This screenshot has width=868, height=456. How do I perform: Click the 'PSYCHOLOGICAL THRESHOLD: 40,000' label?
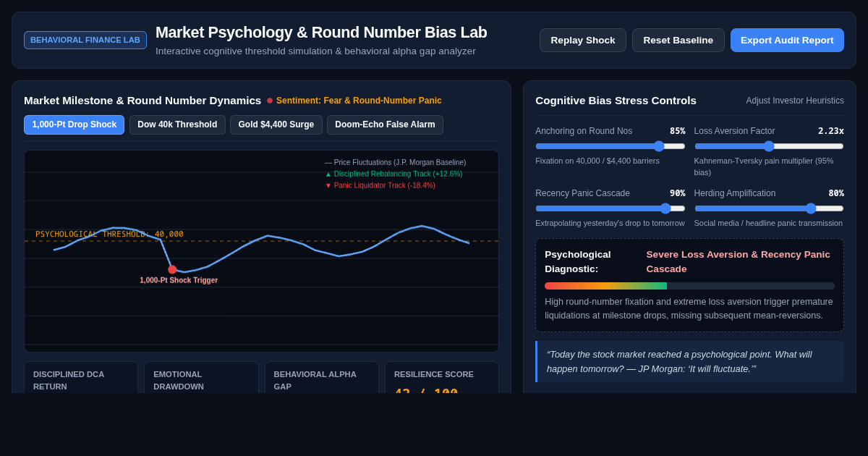click(109, 235)
